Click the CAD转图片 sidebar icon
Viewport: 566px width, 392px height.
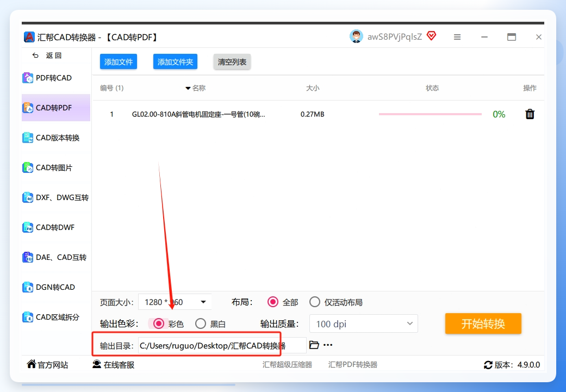(x=28, y=167)
